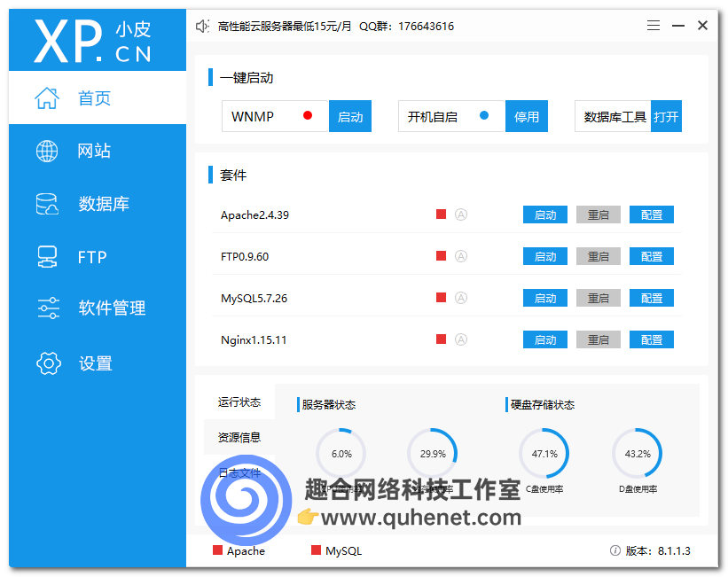Open the 网站 websites section
Image resolution: width=728 pixels, height=577 pixels.
pyautogui.click(x=98, y=151)
